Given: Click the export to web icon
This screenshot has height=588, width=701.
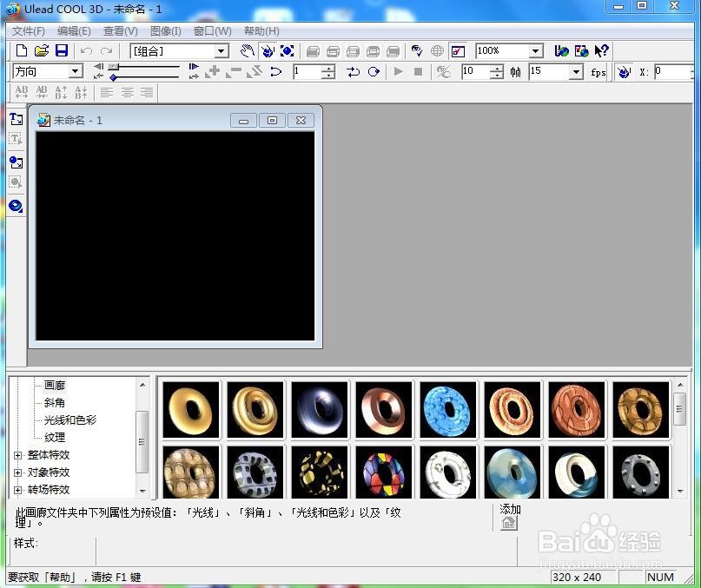Looking at the screenshot, I should pyautogui.click(x=582, y=51).
